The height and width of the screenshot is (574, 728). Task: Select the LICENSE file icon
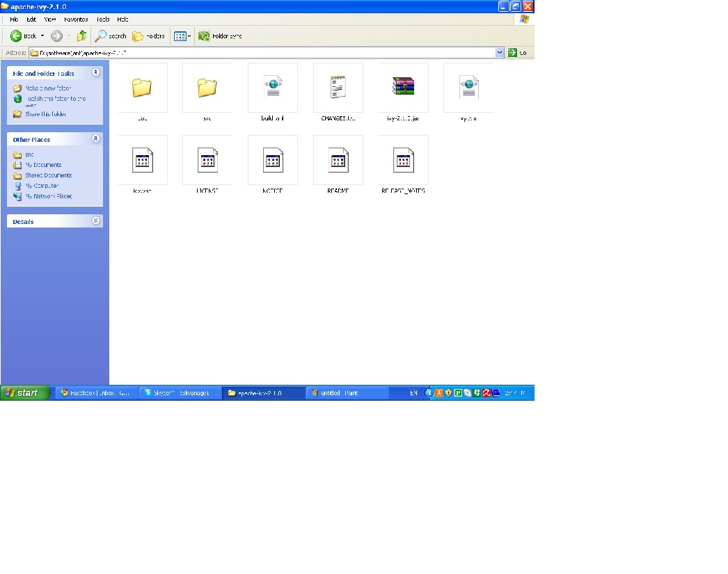pyautogui.click(x=207, y=160)
